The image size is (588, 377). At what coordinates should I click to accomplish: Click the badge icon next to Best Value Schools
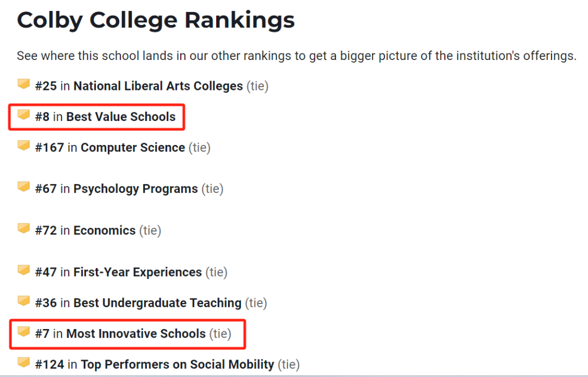click(23, 115)
